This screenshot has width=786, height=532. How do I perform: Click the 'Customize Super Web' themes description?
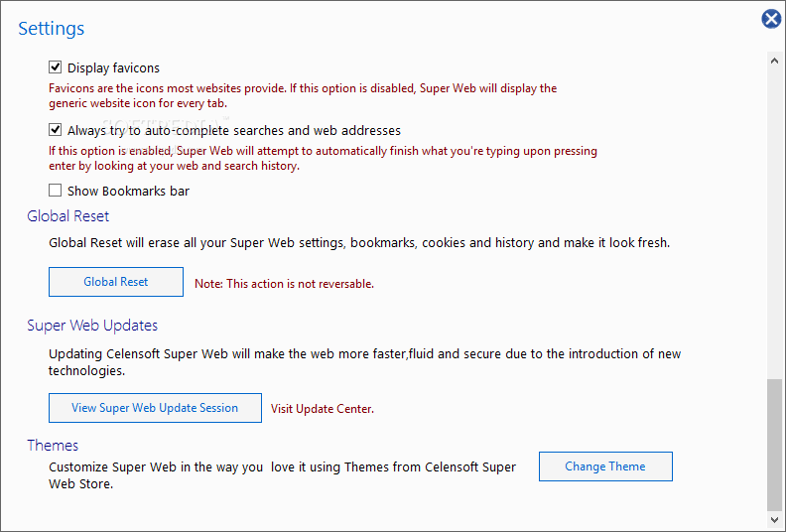[282, 475]
